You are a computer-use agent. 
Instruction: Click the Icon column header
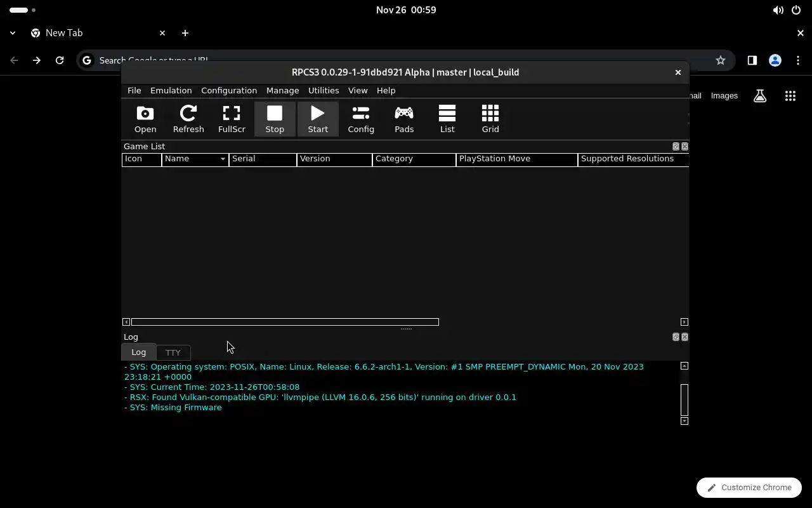click(141, 159)
